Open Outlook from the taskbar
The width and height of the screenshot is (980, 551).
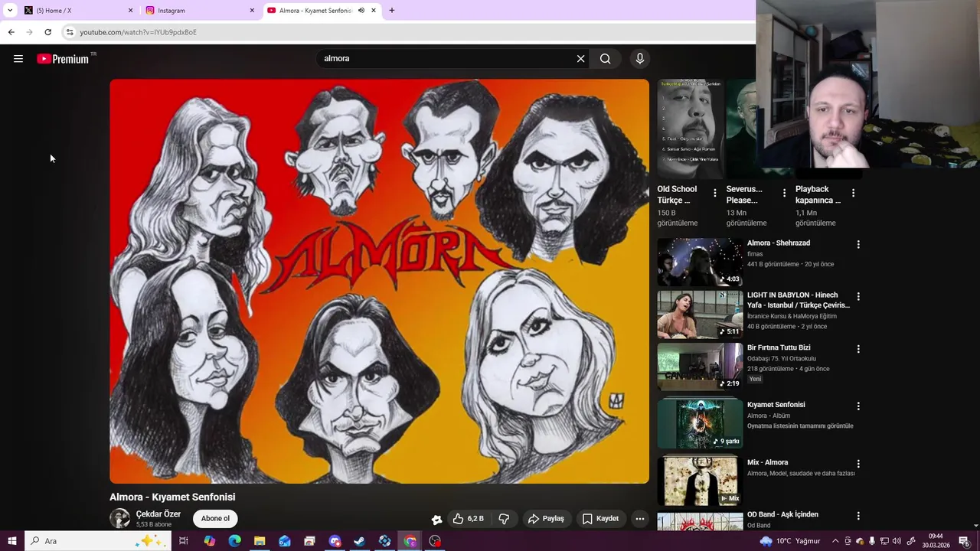click(284, 541)
